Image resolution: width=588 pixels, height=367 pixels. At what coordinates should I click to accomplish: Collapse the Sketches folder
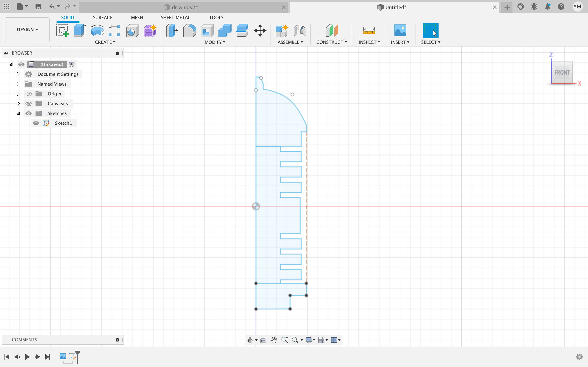(x=18, y=113)
